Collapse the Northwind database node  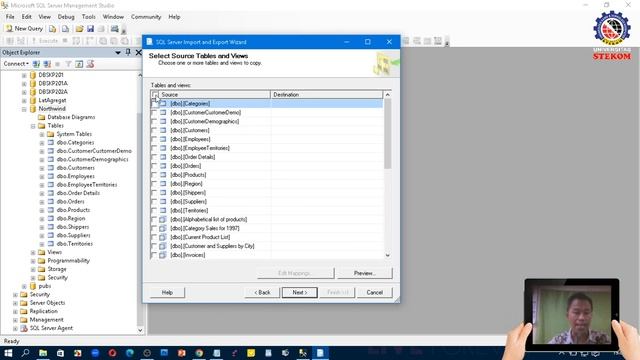pos(24,109)
